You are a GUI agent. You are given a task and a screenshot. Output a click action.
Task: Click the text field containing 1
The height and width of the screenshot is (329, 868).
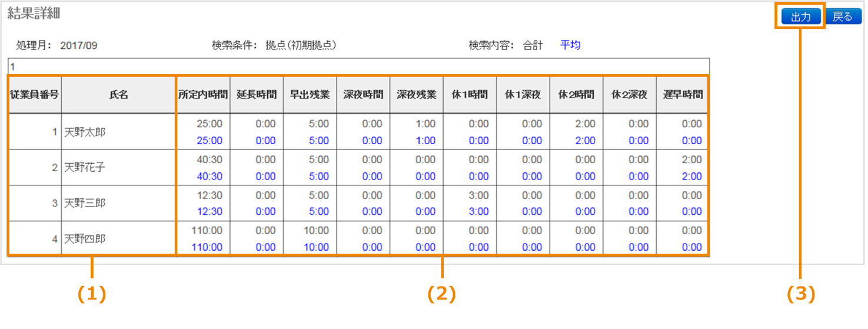358,67
